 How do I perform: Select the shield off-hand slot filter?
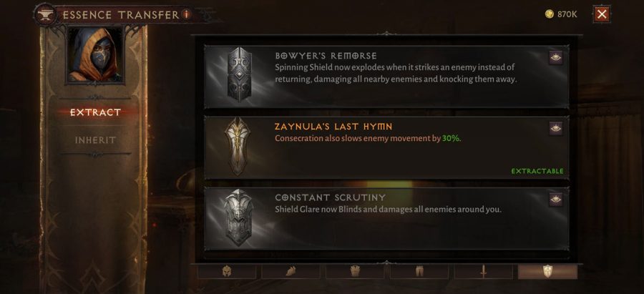547,271
